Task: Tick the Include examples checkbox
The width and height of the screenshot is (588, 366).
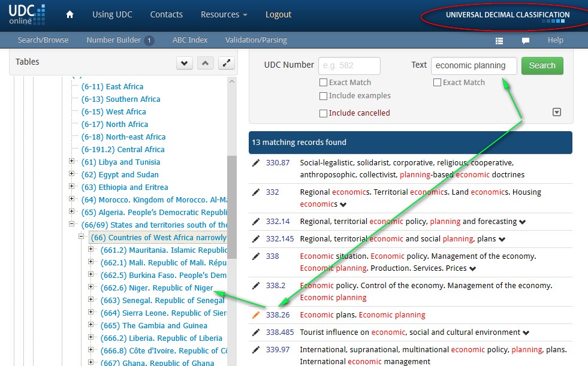Action: point(324,96)
